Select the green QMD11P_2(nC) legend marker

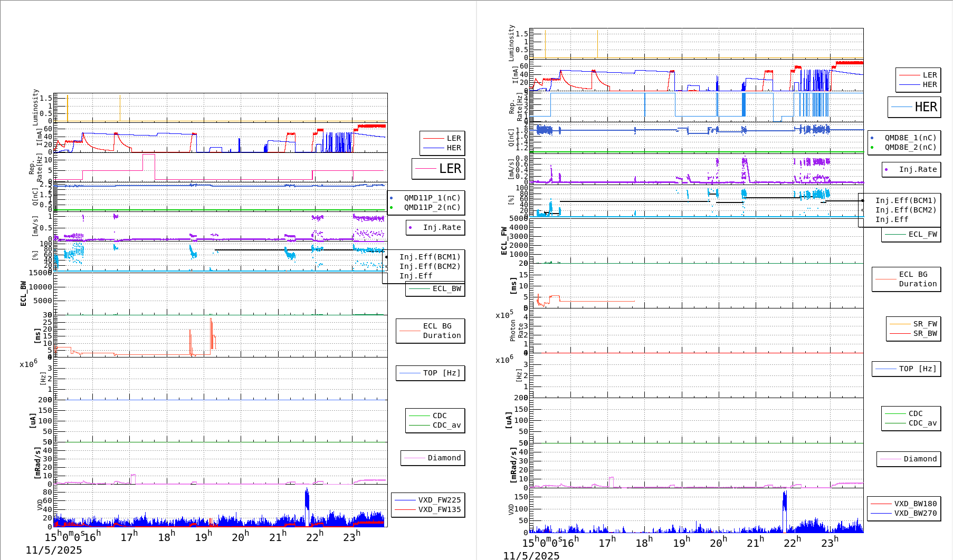(391, 208)
